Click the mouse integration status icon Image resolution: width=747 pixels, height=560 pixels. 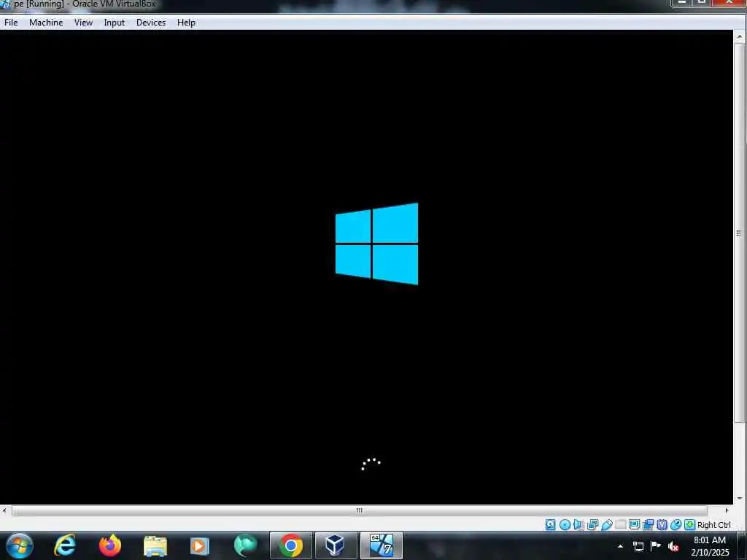click(x=676, y=525)
